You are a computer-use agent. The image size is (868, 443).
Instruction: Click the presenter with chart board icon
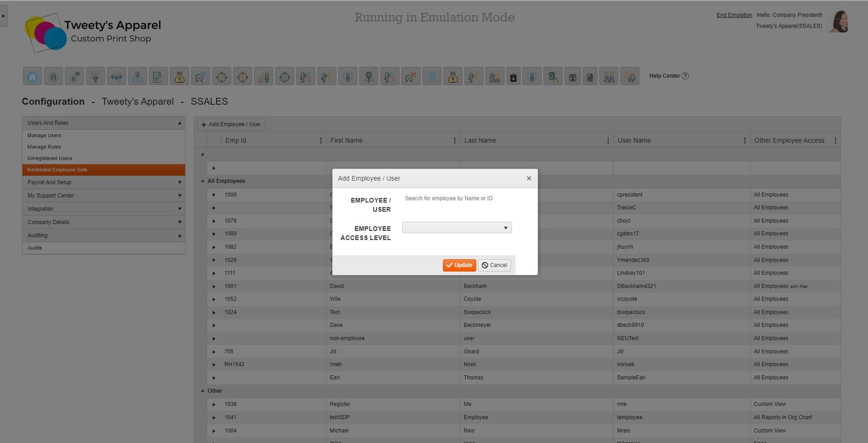pos(630,76)
